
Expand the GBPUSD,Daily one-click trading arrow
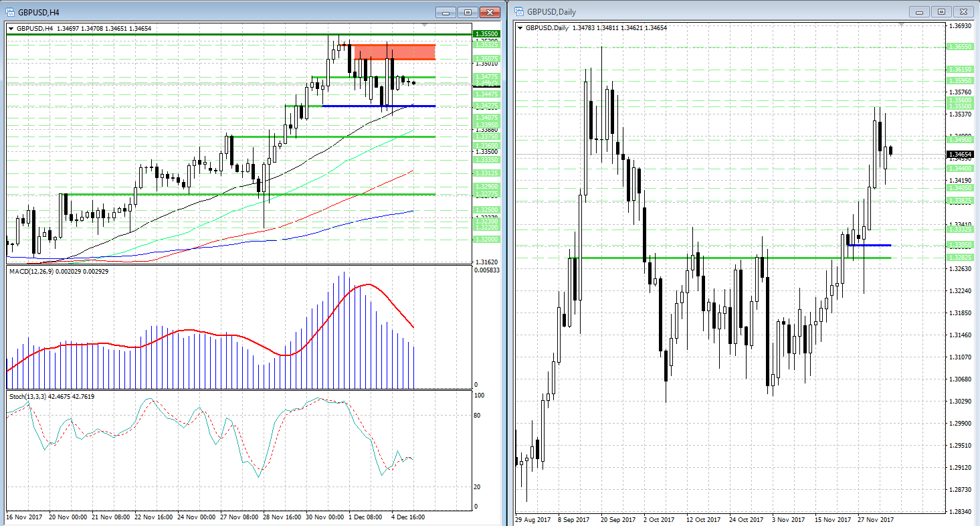[520, 28]
